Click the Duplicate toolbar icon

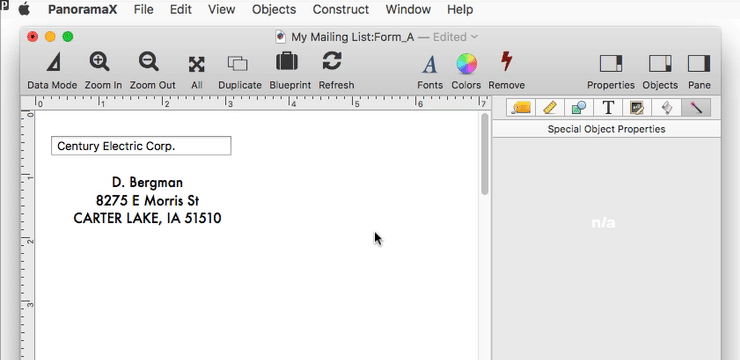(x=237, y=63)
